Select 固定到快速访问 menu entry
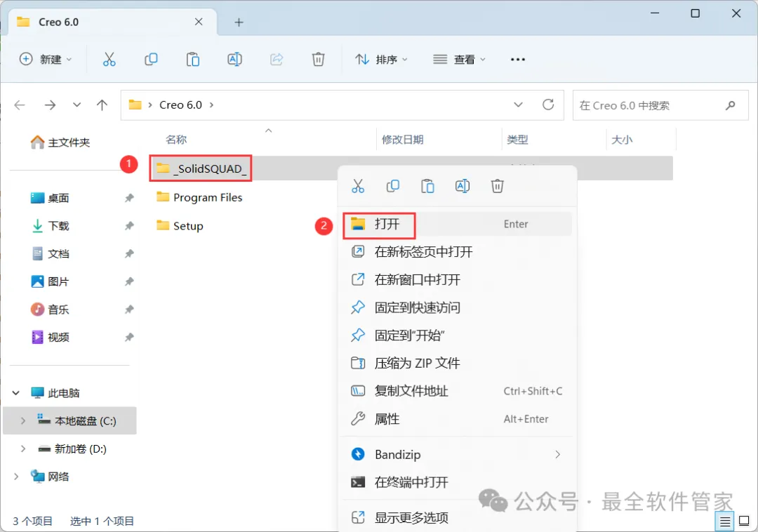 coord(458,307)
